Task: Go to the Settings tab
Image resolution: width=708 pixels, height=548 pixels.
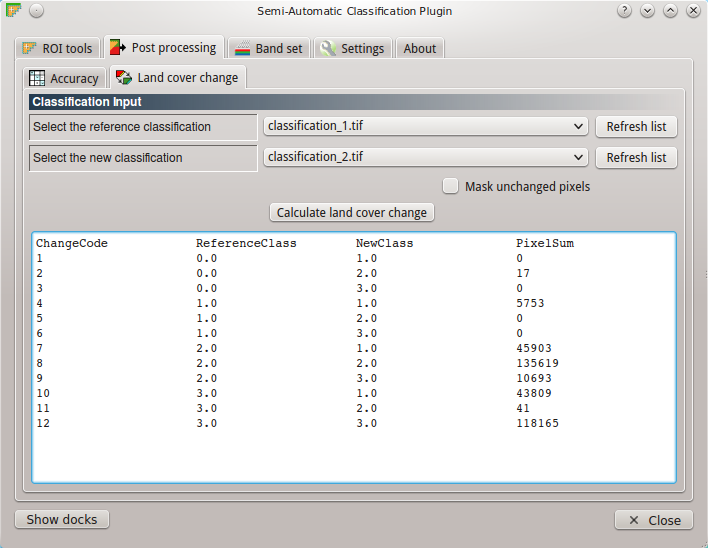Action: [352, 48]
